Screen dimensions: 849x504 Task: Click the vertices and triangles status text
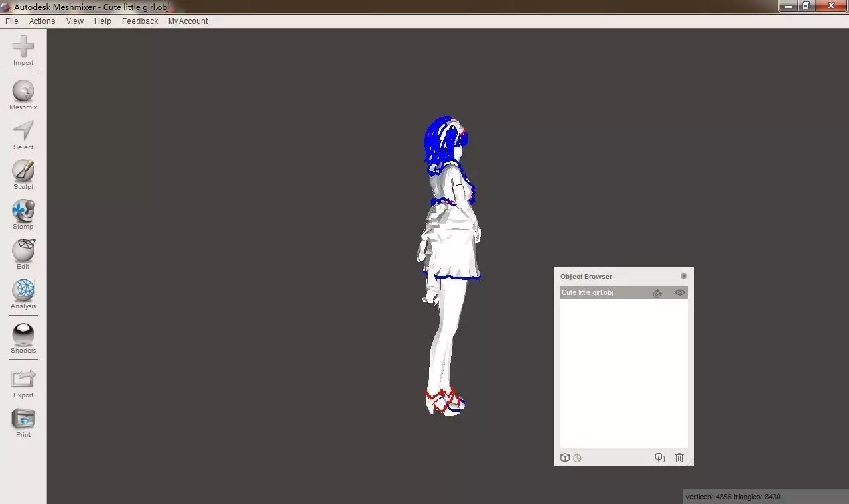733,497
